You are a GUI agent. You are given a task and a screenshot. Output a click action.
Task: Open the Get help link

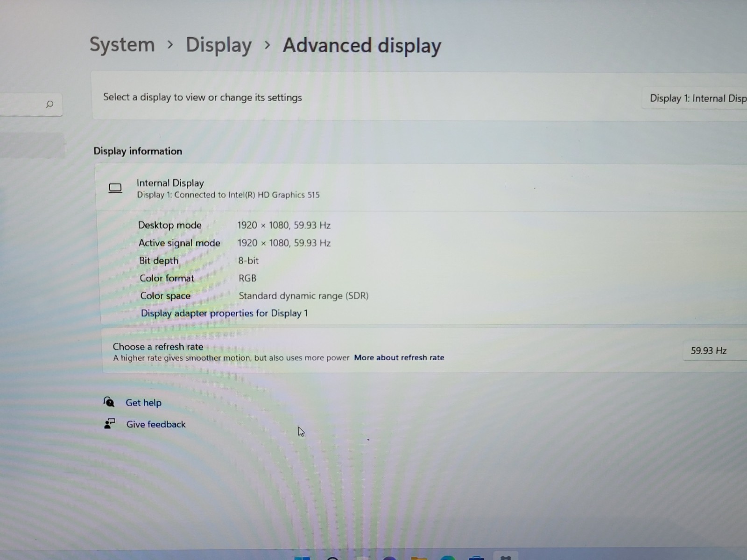click(x=143, y=403)
